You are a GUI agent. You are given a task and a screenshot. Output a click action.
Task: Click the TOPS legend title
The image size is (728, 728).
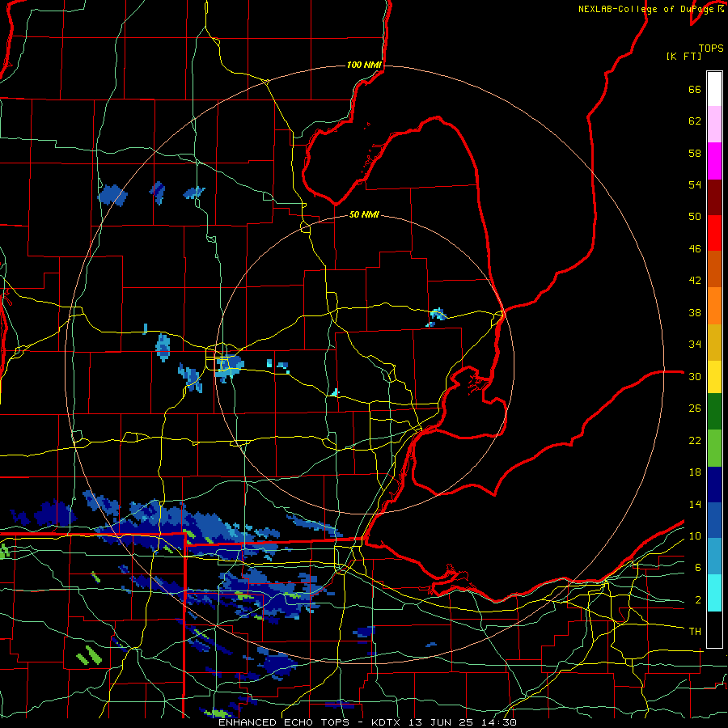[x=711, y=49]
